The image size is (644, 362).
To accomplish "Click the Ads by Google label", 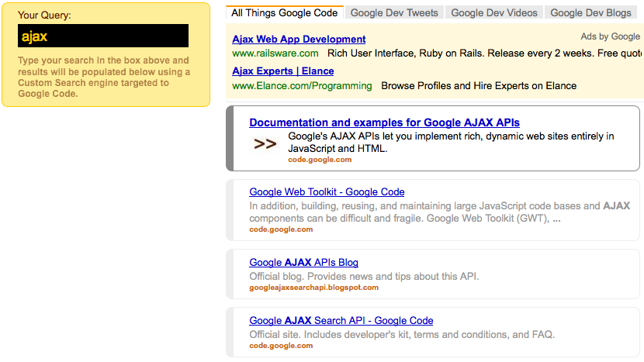I will [x=611, y=36].
